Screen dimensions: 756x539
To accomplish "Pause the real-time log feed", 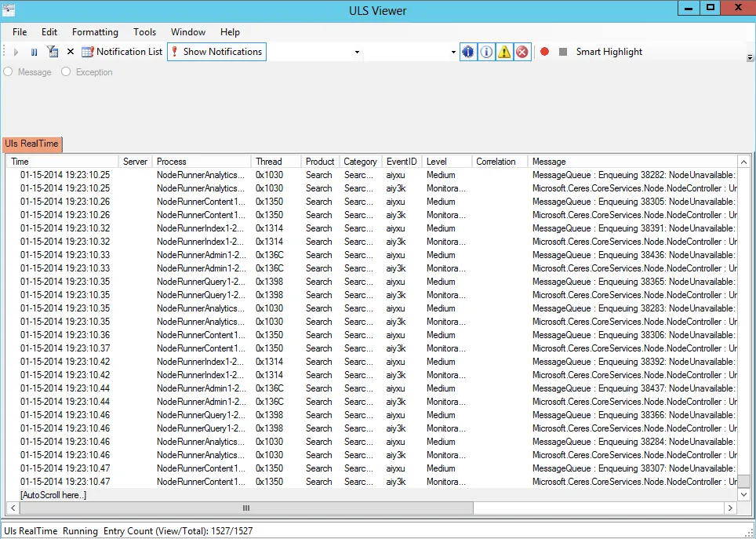I will 35,52.
